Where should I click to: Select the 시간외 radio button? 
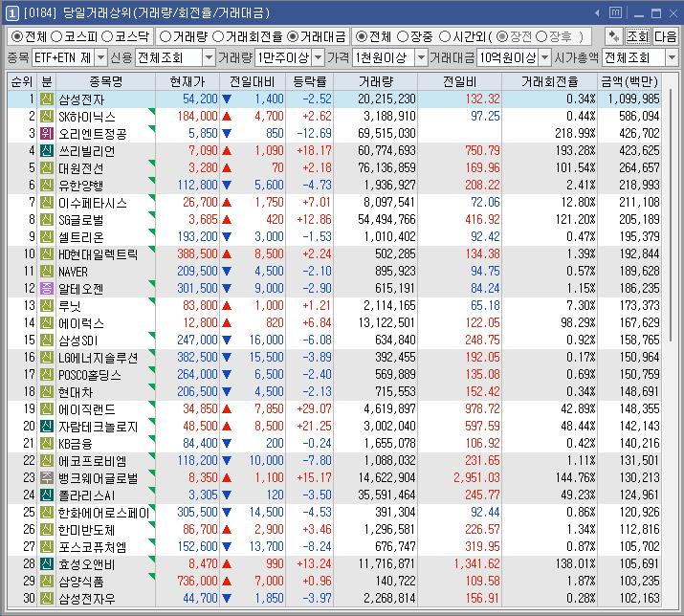[x=444, y=36]
